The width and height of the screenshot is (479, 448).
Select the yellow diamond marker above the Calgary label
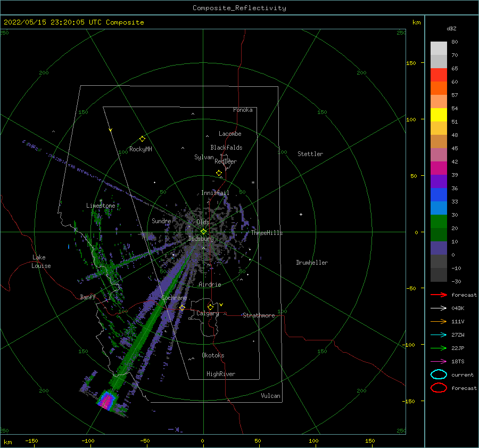click(210, 307)
